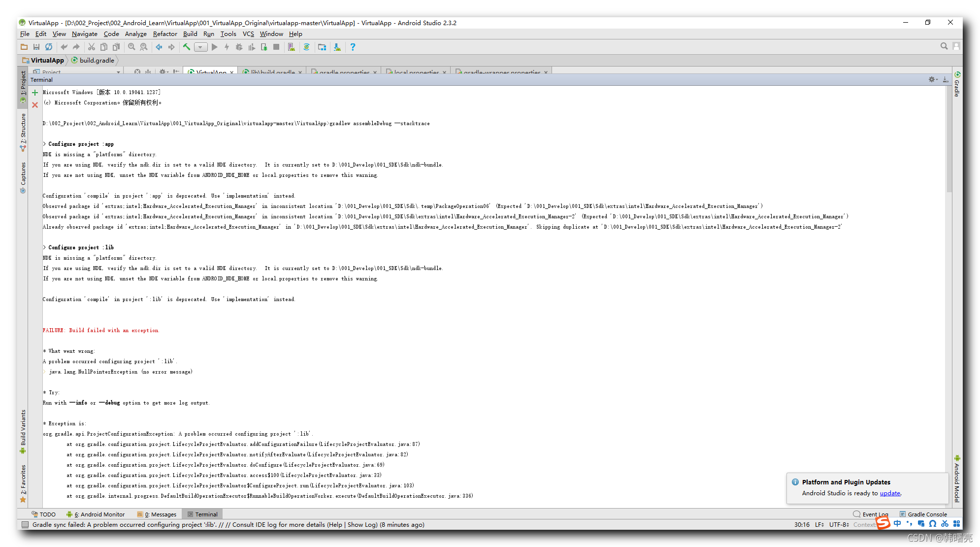Click the Open folder toolbar icon

coord(24,47)
